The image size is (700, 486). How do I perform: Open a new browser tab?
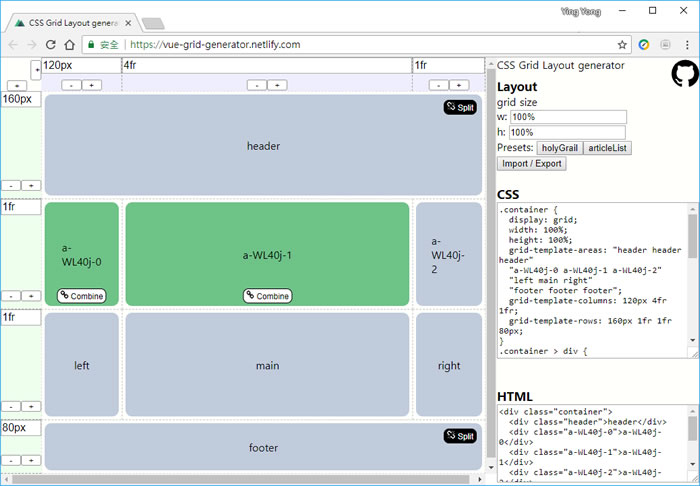(x=153, y=24)
